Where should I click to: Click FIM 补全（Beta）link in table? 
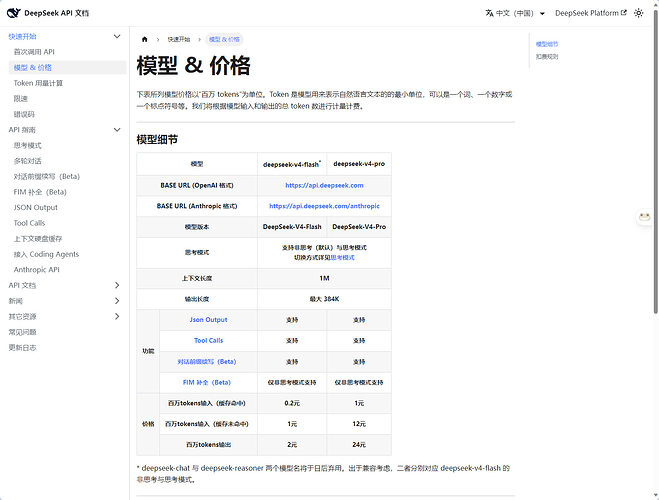[x=207, y=382]
